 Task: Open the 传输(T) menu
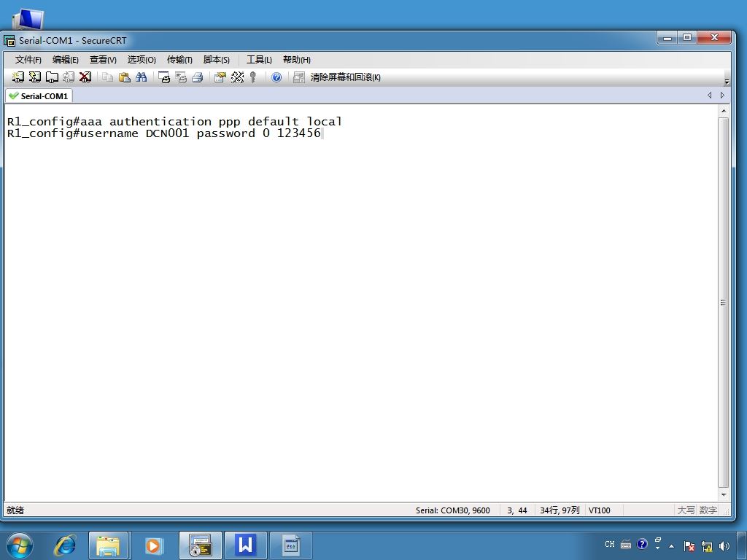pyautogui.click(x=179, y=60)
